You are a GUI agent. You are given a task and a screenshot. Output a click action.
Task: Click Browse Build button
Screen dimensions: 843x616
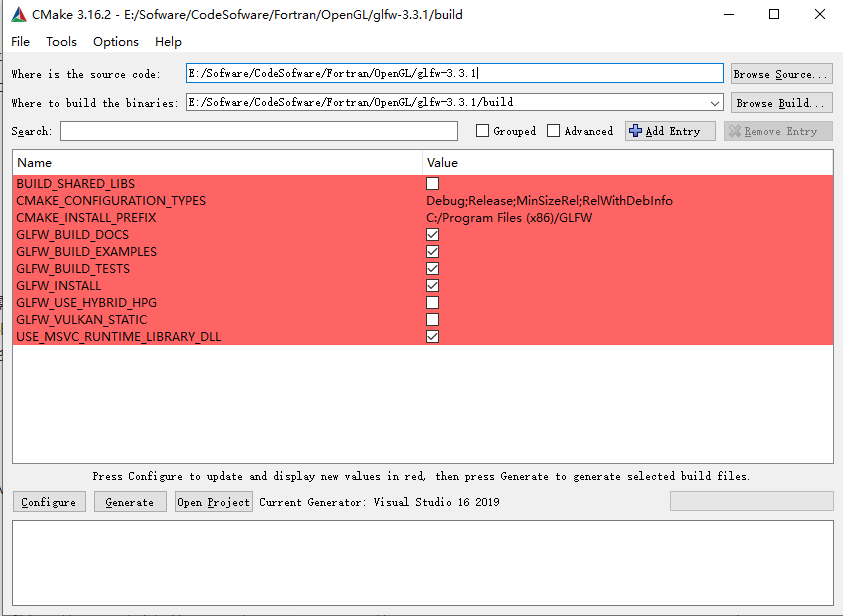(x=781, y=103)
